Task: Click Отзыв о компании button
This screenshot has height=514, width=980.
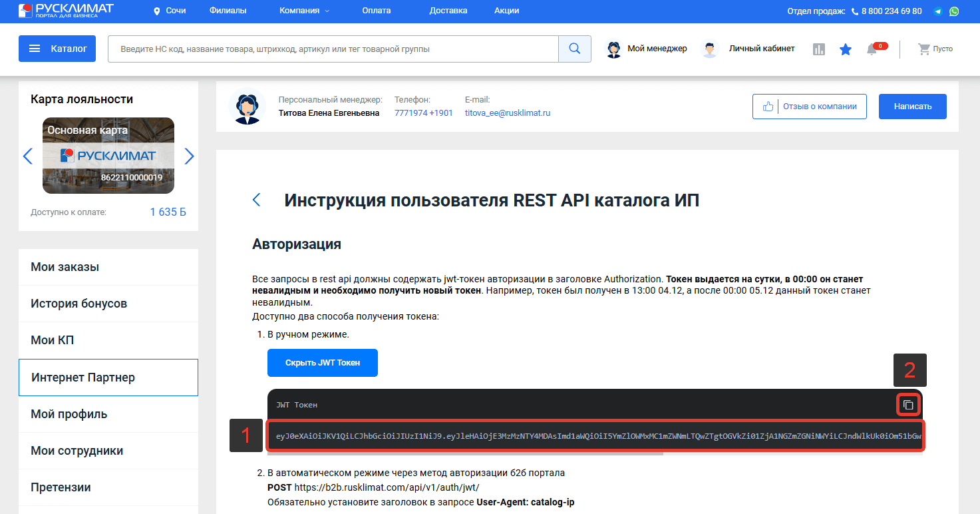Action: (x=810, y=107)
